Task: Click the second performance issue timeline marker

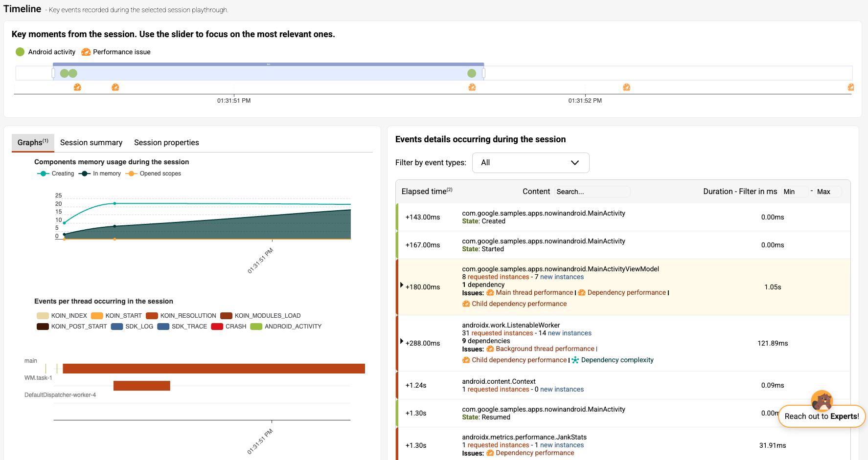Action: [115, 88]
